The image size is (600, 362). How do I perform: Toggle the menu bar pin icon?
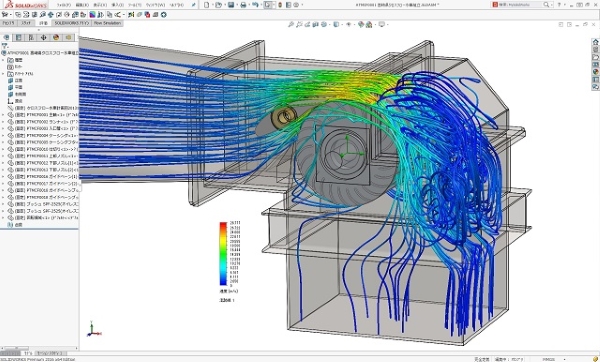pos(194,5)
